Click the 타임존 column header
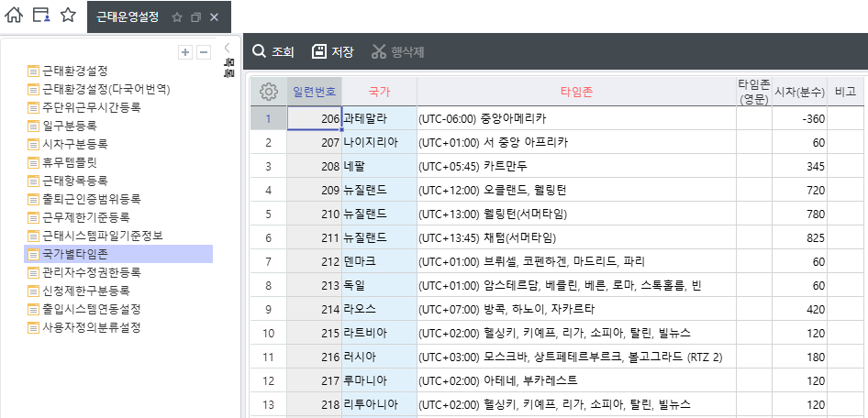The height and width of the screenshot is (418, 868). [576, 92]
